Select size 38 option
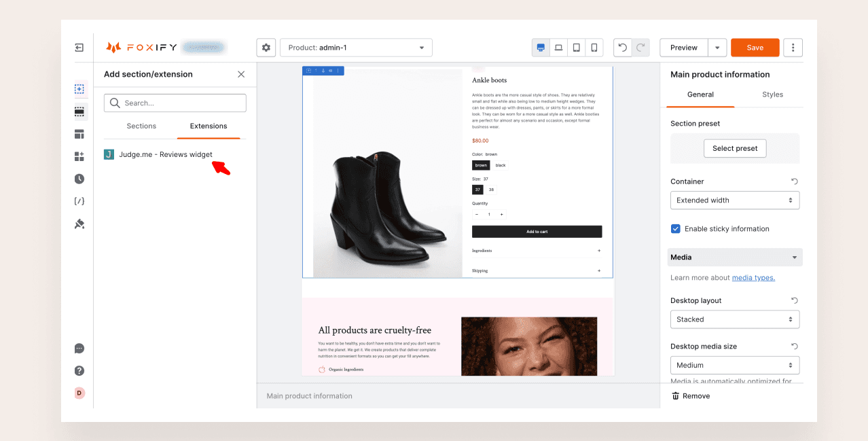 pos(491,190)
